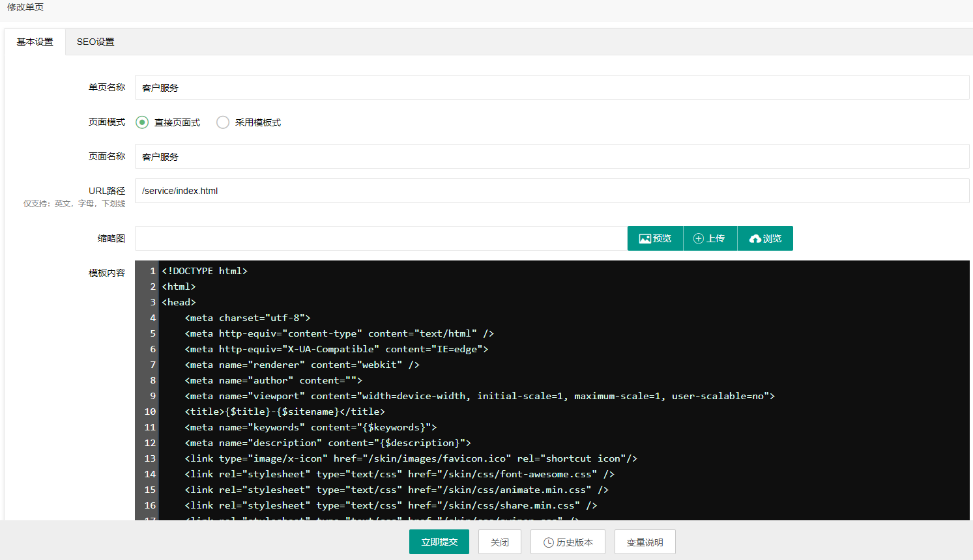Click the <head> tag on line 3
Image resolution: width=973 pixels, height=560 pixels.
coord(179,302)
